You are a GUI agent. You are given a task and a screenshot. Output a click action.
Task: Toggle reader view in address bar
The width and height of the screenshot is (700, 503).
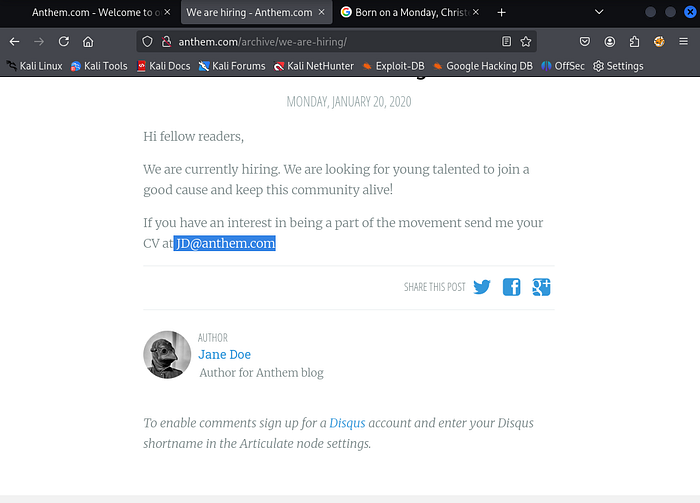506,42
